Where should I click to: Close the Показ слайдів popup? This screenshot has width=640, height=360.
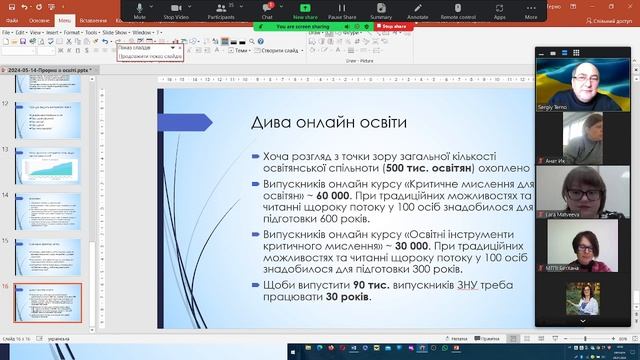click(x=180, y=48)
